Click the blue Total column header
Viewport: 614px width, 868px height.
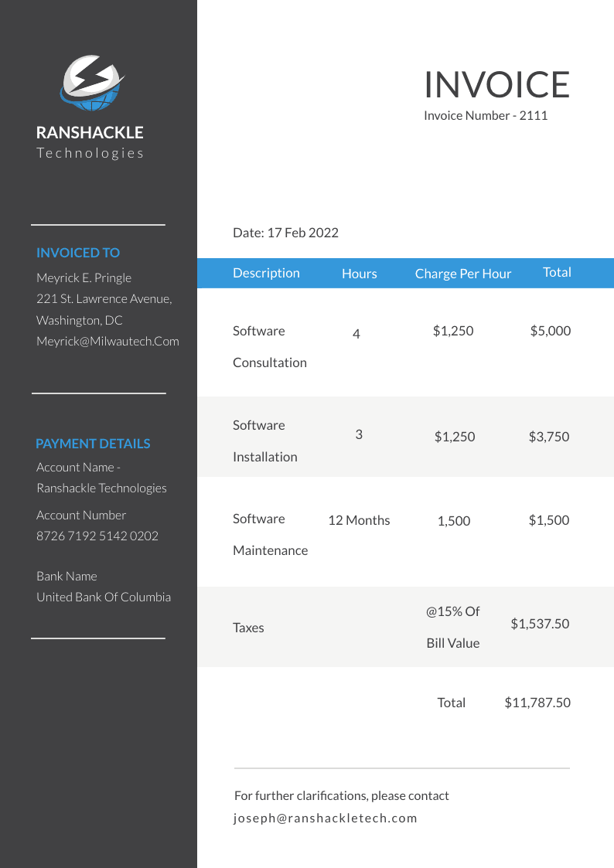[x=557, y=272]
